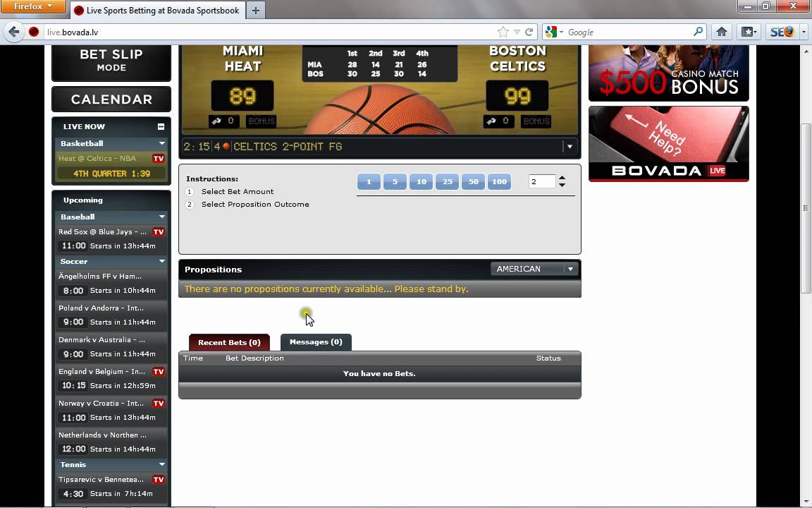Click TV icon for England v Belgium
Viewport: 812px width, 508px height.
point(159,372)
